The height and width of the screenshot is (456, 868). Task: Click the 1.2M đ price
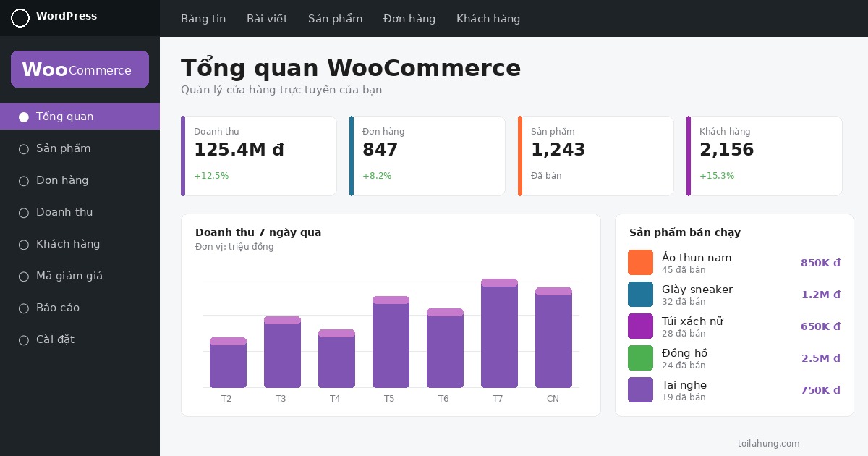click(x=821, y=295)
